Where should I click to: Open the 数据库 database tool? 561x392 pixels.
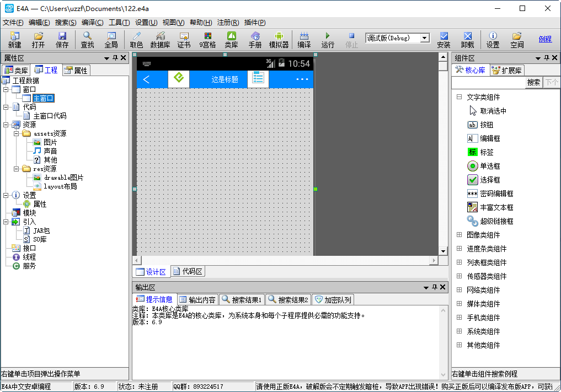click(160, 39)
